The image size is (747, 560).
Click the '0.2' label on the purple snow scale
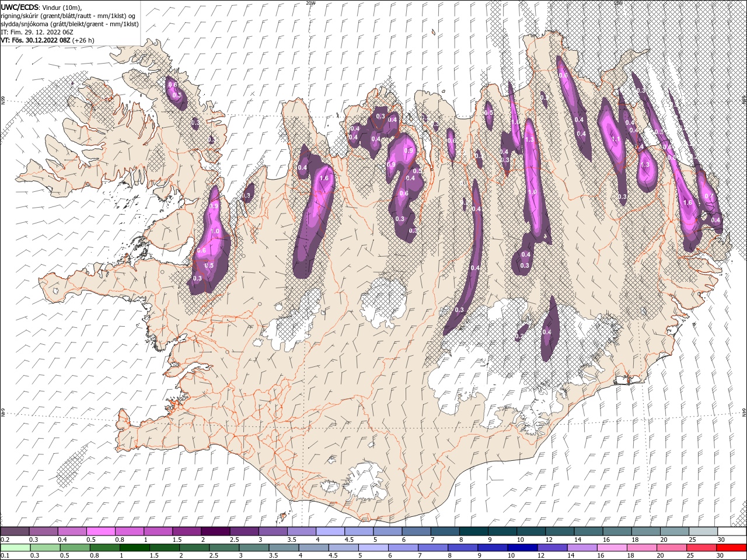click(5, 540)
